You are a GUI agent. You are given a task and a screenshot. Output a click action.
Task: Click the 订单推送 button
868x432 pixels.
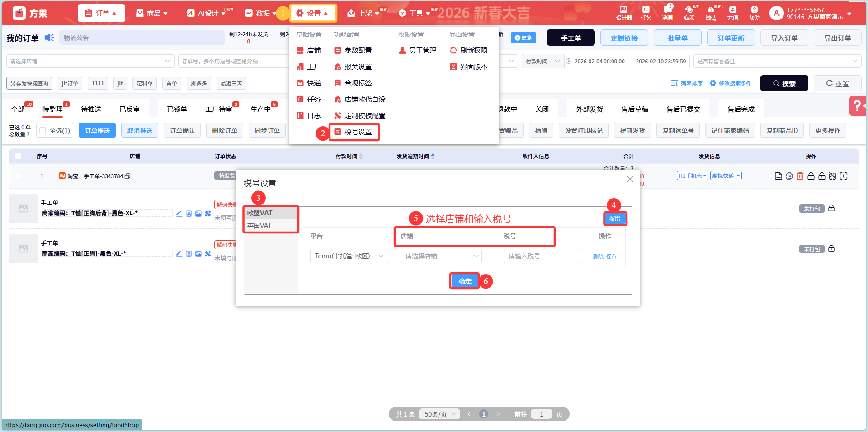click(97, 130)
